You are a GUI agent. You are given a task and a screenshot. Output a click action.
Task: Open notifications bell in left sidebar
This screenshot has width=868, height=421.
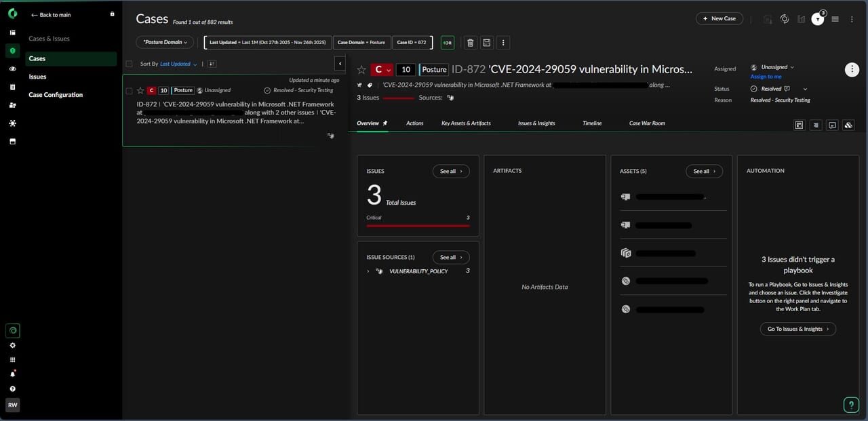[x=12, y=374]
